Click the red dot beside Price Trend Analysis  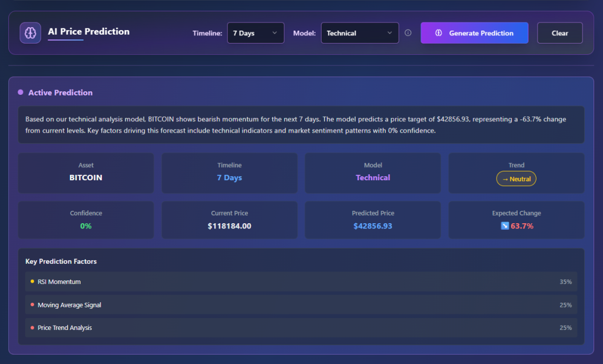[x=32, y=327]
